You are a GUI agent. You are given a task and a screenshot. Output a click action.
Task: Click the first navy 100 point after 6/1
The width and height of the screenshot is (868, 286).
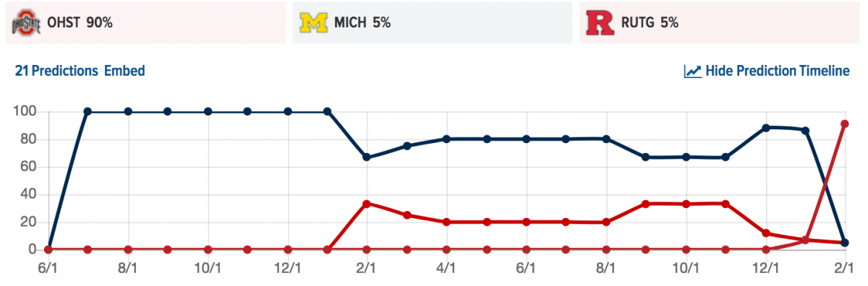tap(88, 111)
